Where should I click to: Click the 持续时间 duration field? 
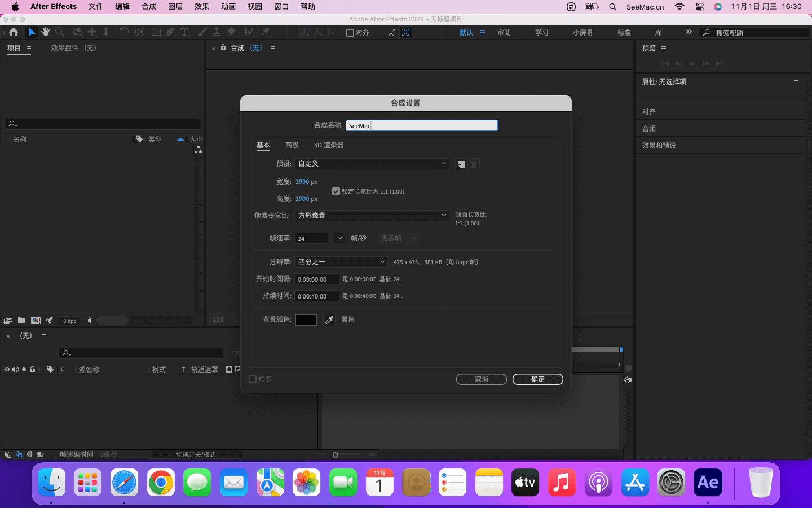click(317, 296)
